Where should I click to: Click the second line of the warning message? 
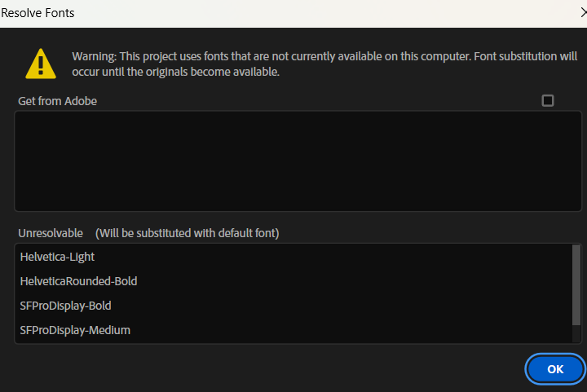click(175, 72)
